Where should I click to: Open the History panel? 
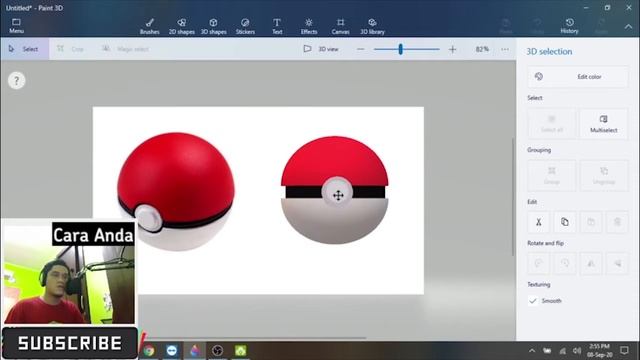569,26
